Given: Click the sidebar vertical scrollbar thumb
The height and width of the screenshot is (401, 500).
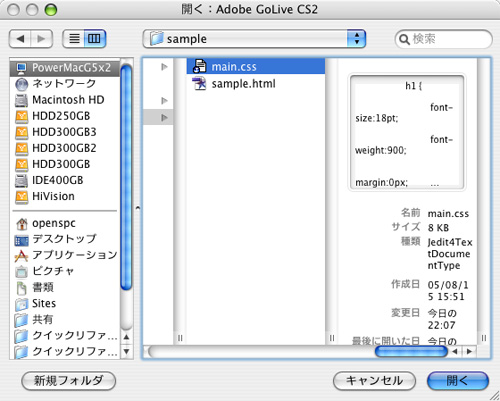Looking at the screenshot, I should click(x=126, y=178).
